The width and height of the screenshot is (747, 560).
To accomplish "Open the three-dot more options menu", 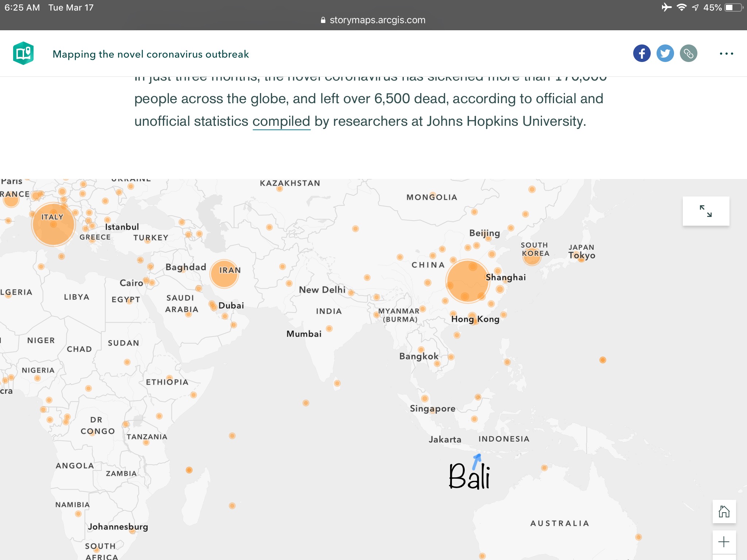I will pyautogui.click(x=726, y=54).
